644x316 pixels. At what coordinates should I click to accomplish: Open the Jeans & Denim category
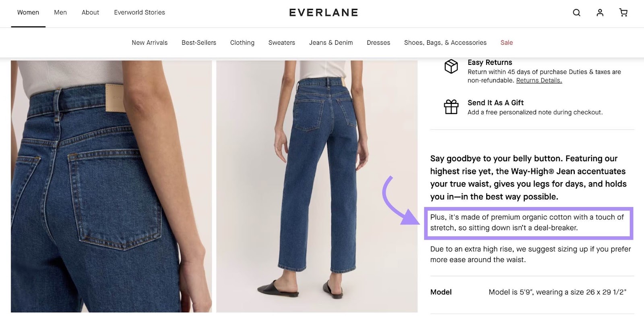point(331,42)
